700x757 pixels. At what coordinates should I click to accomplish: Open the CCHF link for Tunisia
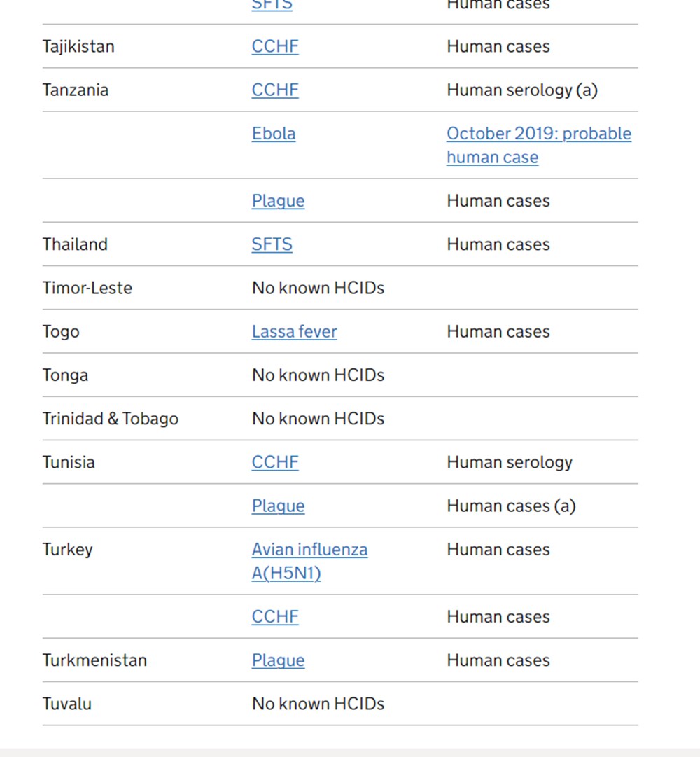coord(275,462)
